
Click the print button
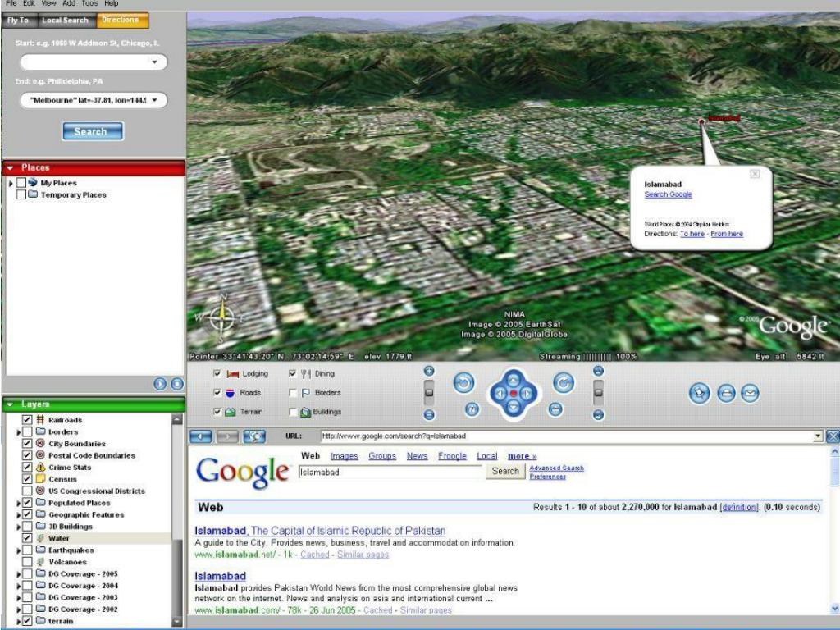click(x=726, y=393)
